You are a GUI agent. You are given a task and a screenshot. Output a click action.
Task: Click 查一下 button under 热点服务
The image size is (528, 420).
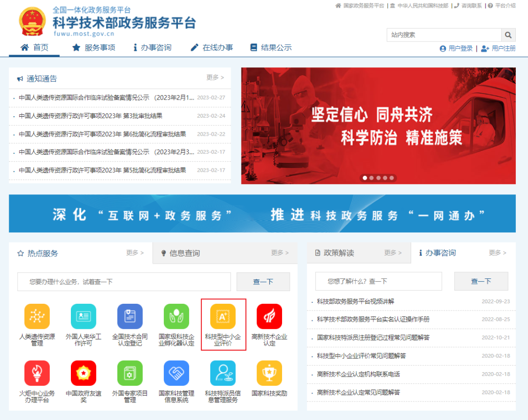pos(264,282)
